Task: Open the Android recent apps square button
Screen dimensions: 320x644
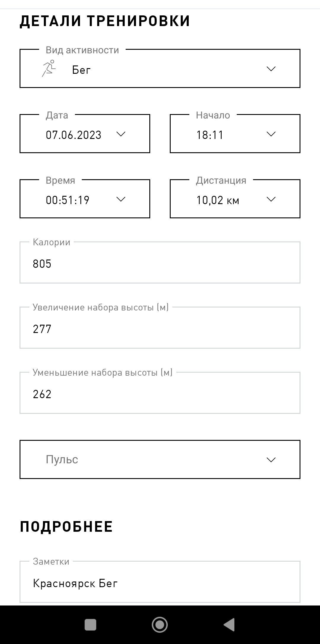Action: tap(90, 624)
